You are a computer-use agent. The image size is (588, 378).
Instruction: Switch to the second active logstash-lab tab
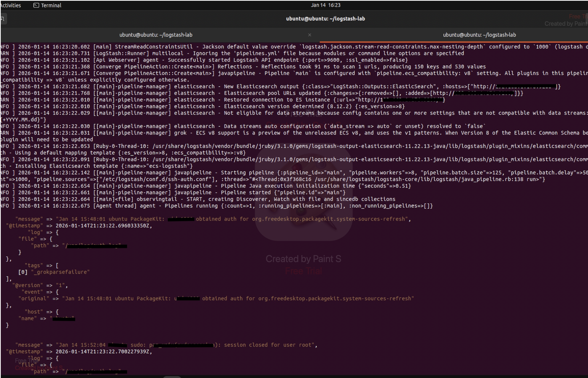pyautogui.click(x=479, y=35)
